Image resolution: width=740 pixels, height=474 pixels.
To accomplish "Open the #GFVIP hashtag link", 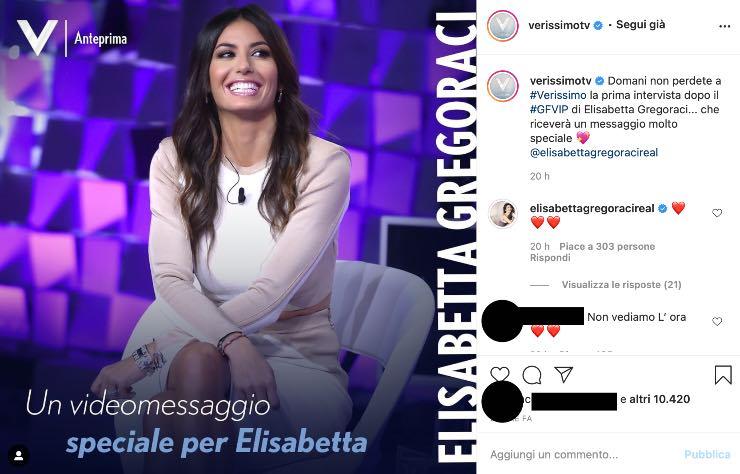I will (x=549, y=109).
